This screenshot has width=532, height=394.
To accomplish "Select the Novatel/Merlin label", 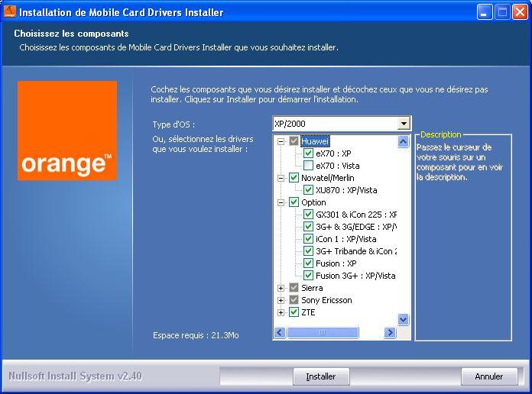I will pyautogui.click(x=328, y=178).
